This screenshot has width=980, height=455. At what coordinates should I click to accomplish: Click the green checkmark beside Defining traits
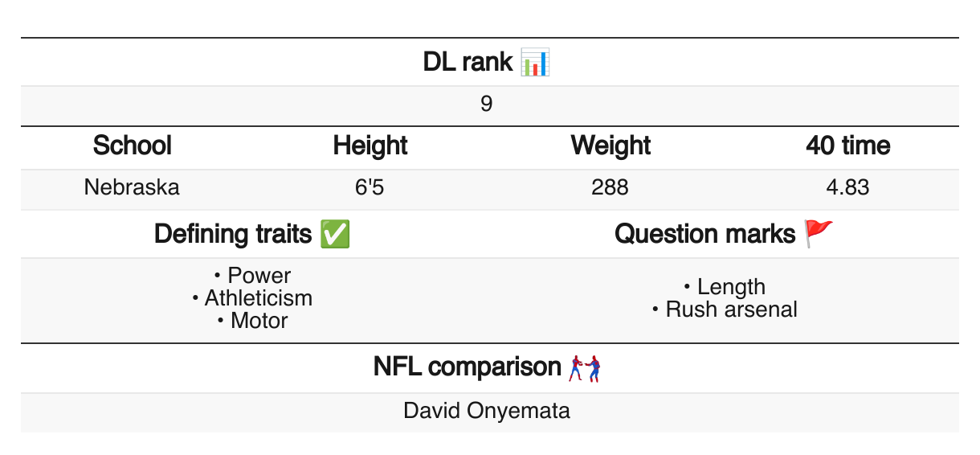(334, 234)
